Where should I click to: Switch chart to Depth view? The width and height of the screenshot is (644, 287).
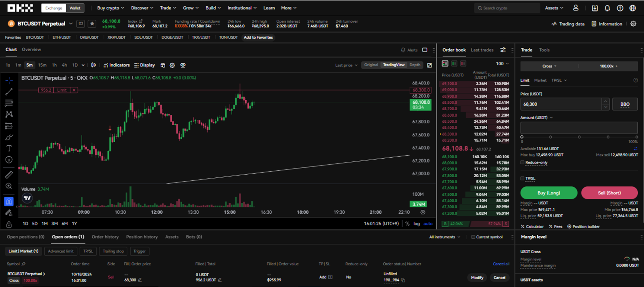(x=415, y=65)
